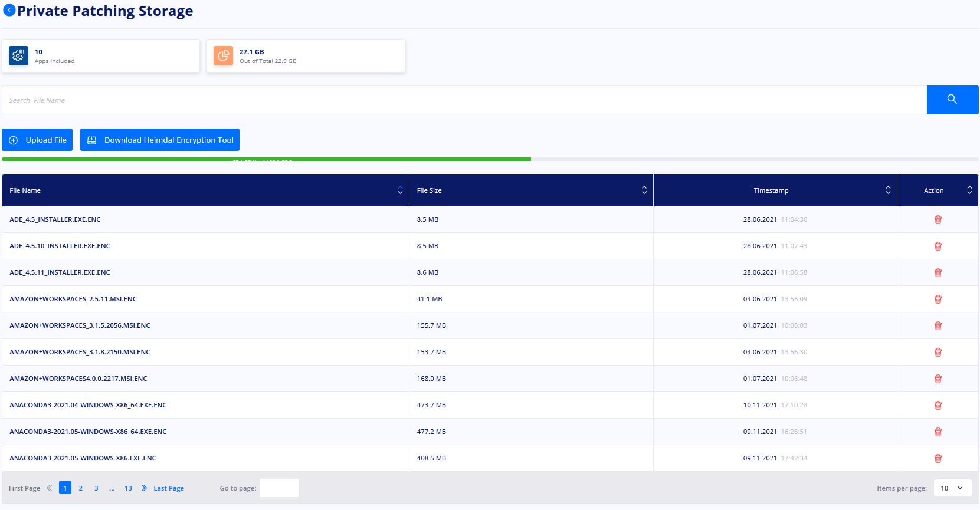
Task: Go to First Page link
Action: pos(25,488)
